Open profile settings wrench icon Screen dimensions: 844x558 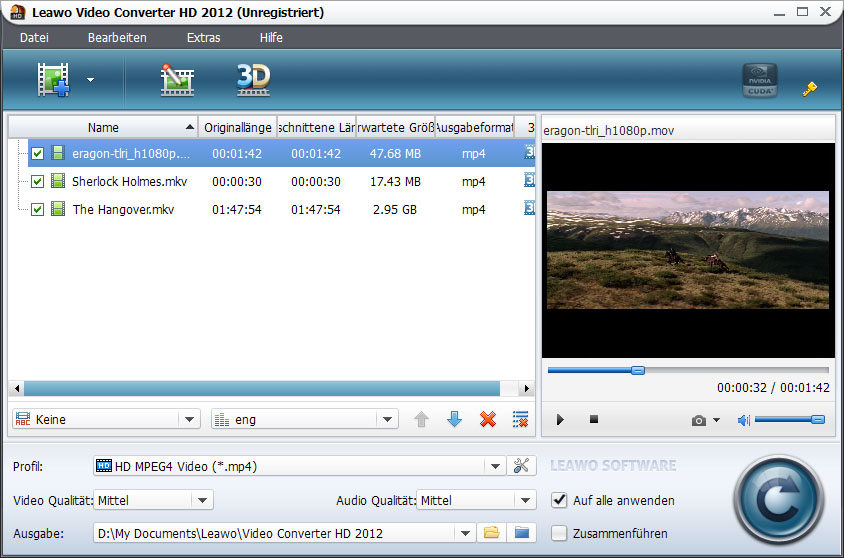tap(521, 466)
